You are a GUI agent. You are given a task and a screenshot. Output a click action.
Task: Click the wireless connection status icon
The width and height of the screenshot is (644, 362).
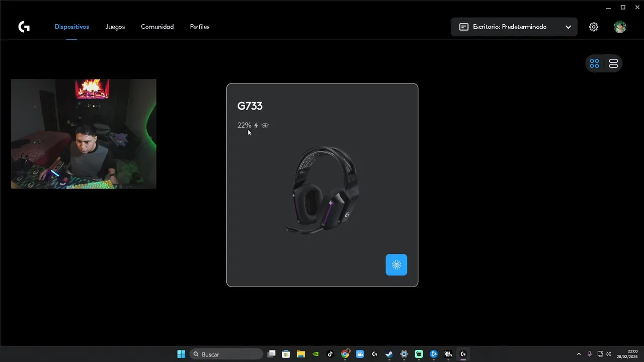click(265, 125)
